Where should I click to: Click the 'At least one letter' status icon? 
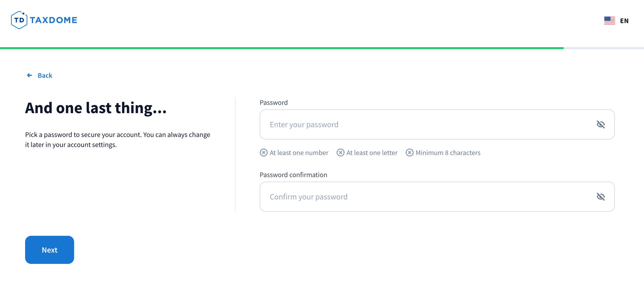pos(340,153)
